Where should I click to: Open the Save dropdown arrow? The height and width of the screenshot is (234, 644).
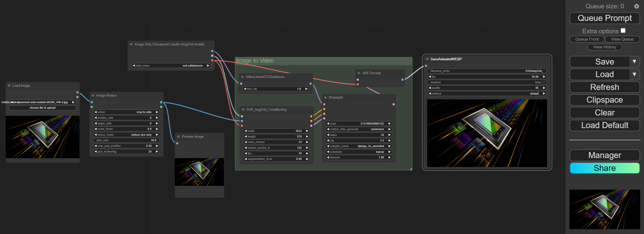[634, 62]
